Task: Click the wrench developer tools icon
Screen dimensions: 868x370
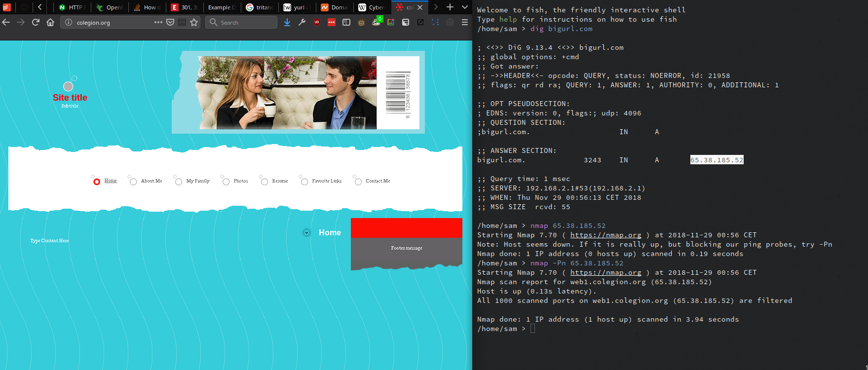Action: tap(302, 22)
